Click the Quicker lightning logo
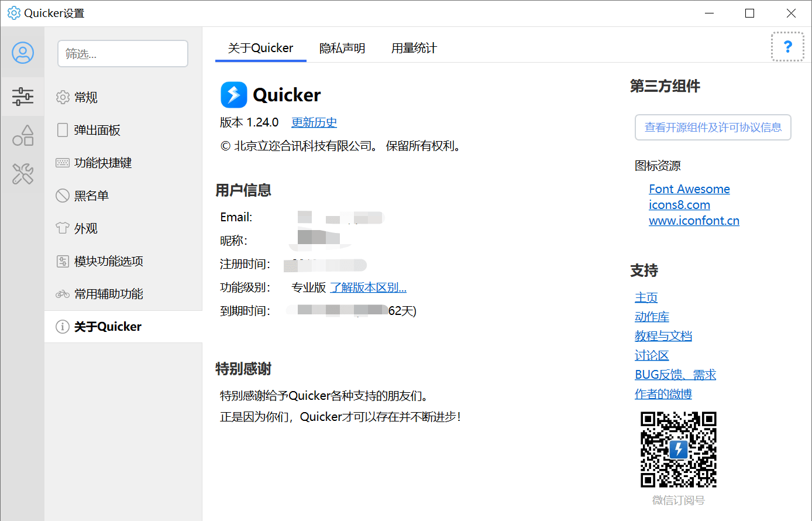Screen dimensions: 812x521 tap(234, 95)
